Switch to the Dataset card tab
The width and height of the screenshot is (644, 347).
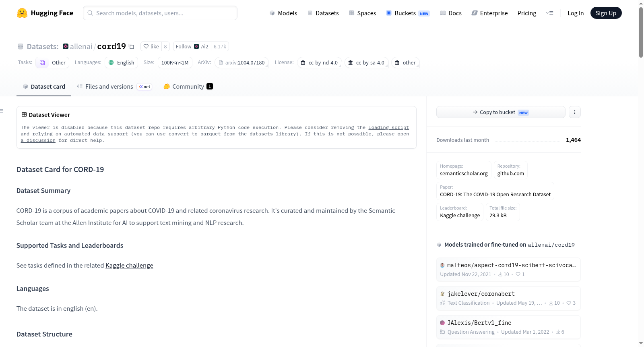pos(43,86)
